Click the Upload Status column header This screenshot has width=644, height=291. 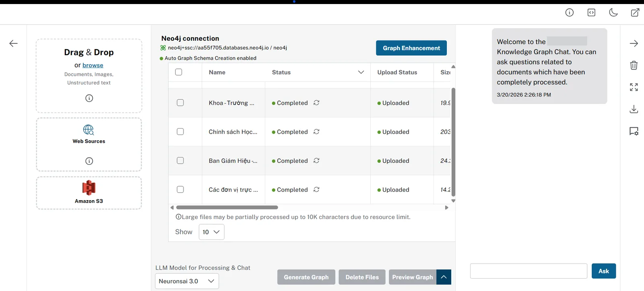[397, 72]
